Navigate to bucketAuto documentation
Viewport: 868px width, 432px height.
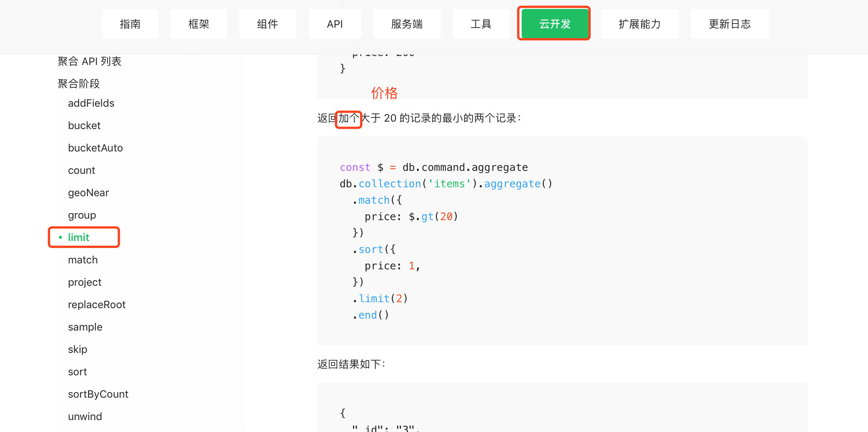95,148
